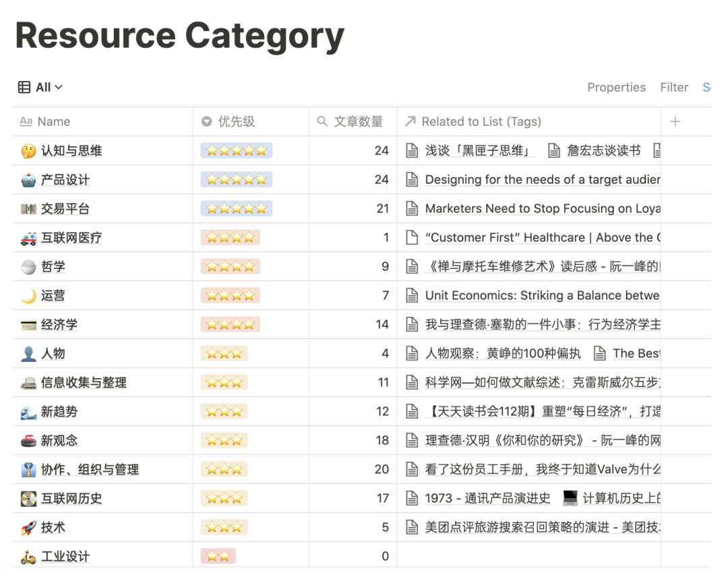Change the three-star priority tag of 人物

point(224,353)
